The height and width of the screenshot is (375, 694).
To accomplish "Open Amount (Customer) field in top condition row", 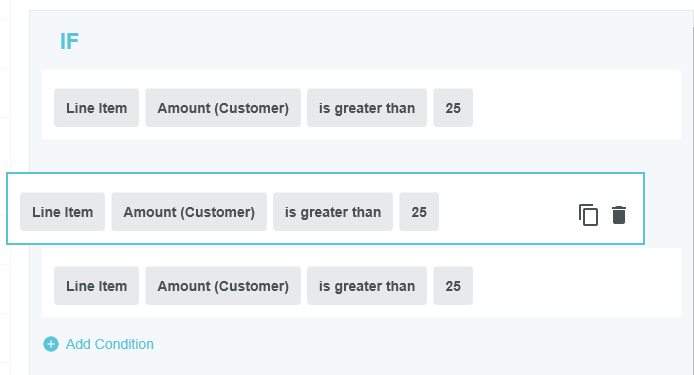I will (x=223, y=108).
